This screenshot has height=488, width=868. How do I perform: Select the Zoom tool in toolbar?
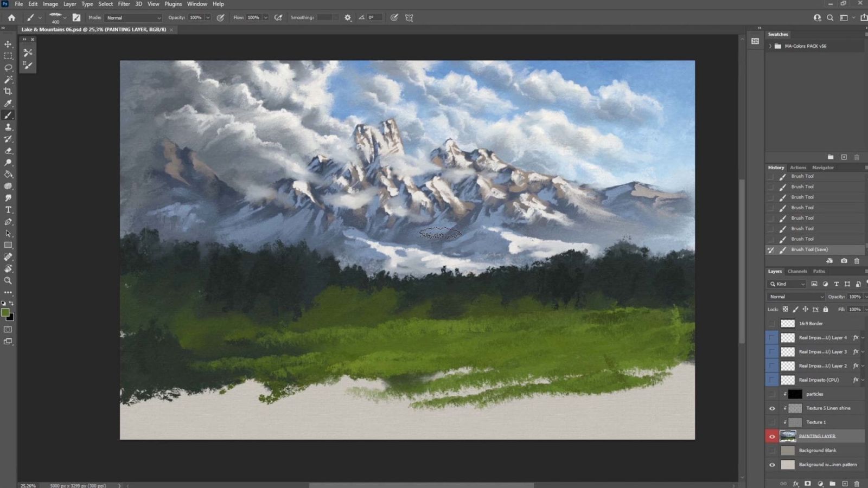pos(8,280)
